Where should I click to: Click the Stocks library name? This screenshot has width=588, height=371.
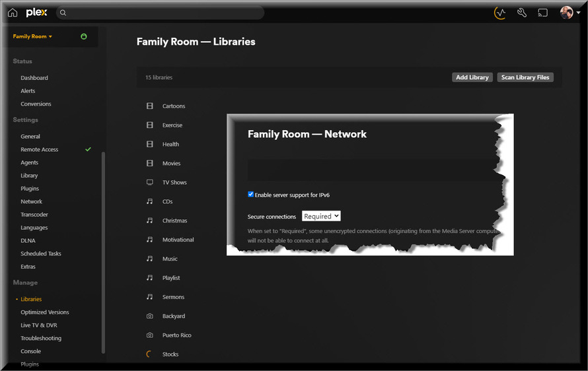tap(170, 354)
